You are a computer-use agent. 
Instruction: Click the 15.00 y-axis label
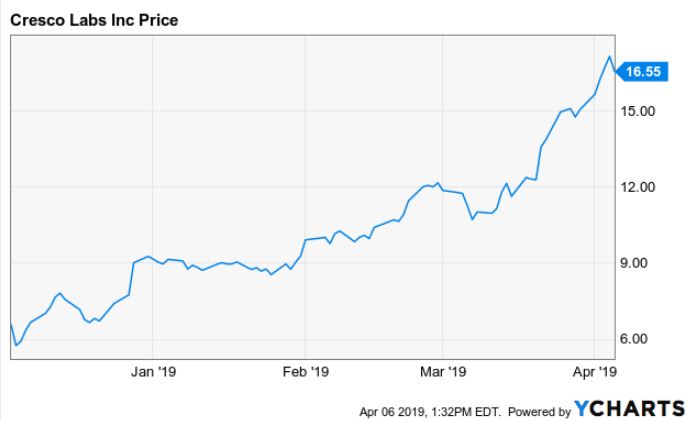click(638, 111)
